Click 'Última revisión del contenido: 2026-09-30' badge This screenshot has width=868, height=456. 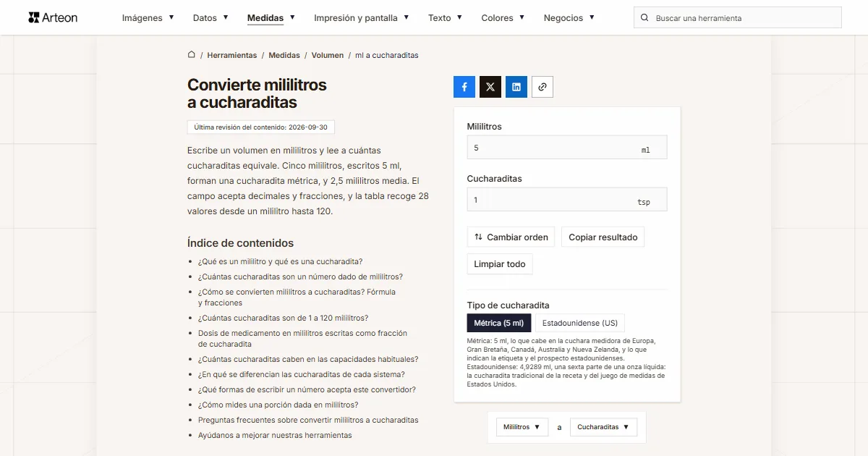(x=260, y=127)
